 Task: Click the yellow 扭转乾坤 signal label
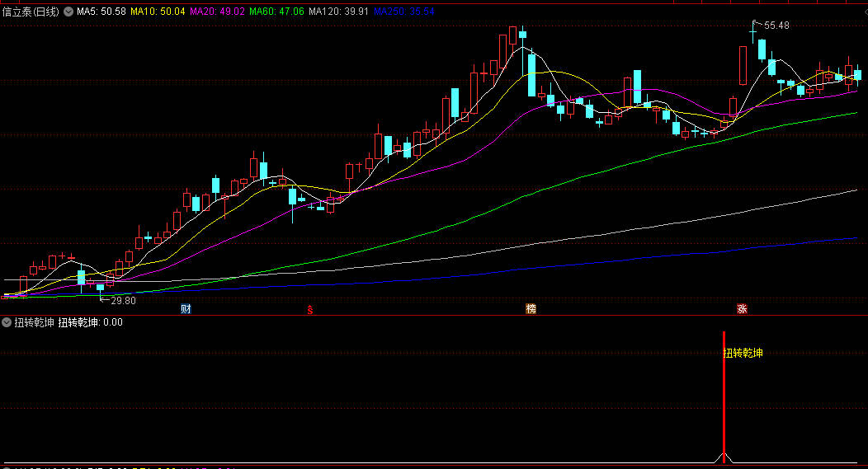[x=743, y=353]
